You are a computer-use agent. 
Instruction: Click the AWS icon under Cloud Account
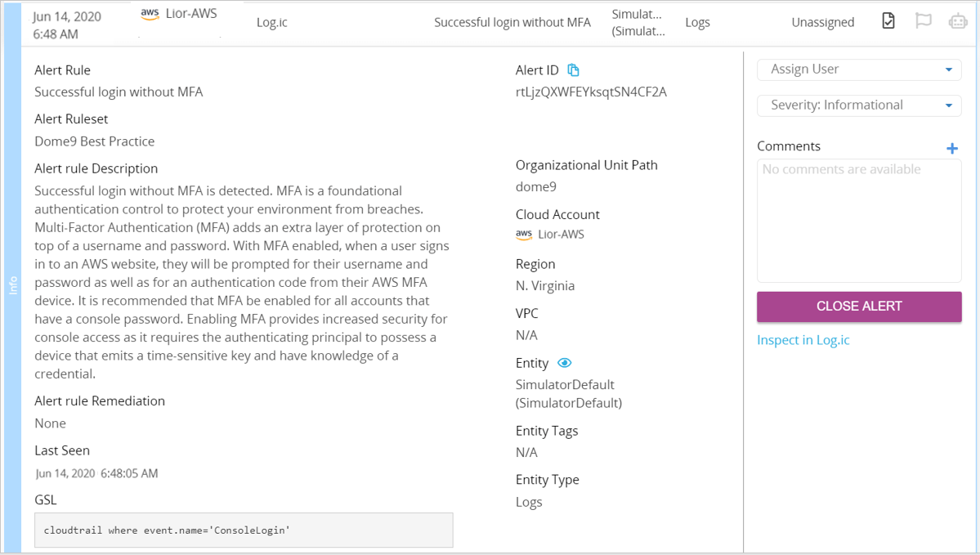[x=524, y=235]
